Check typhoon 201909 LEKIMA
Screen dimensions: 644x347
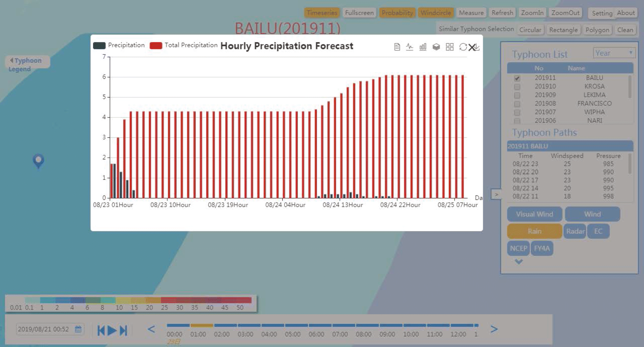517,95
